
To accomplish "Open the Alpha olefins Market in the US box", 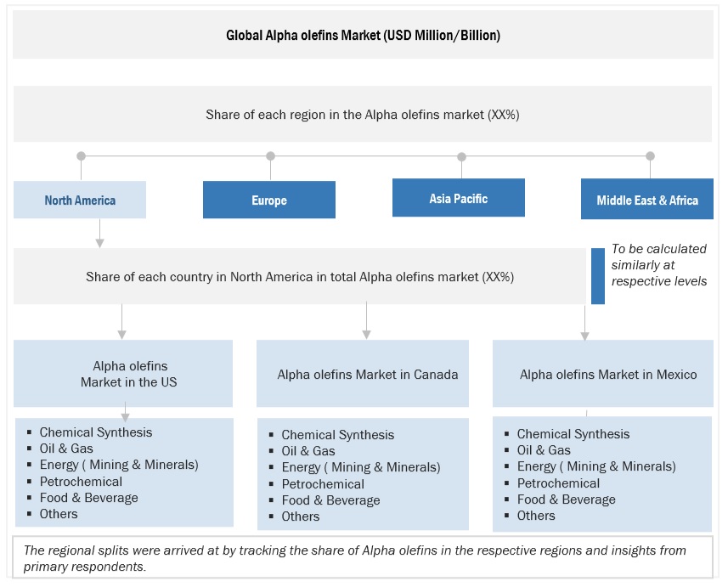I will point(124,374).
